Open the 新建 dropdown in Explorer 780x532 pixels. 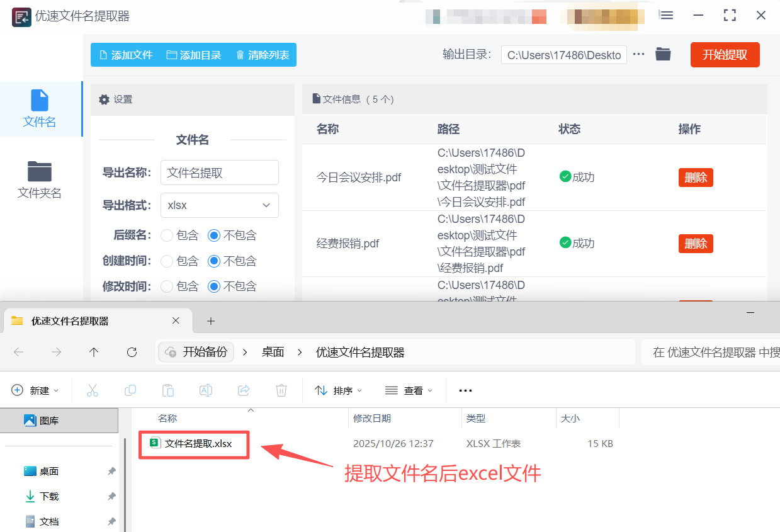(x=35, y=390)
